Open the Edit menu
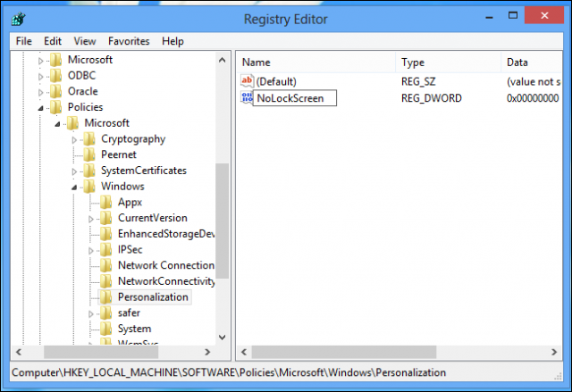 [x=53, y=41]
